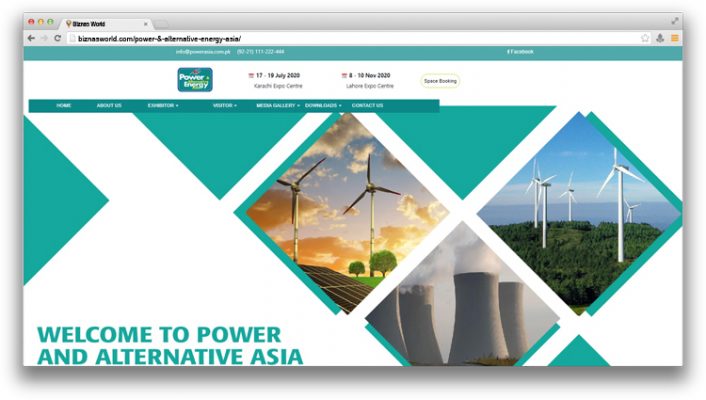
Task: Click the calendar icon beside 8 - 10 Nov 2020
Action: [344, 76]
